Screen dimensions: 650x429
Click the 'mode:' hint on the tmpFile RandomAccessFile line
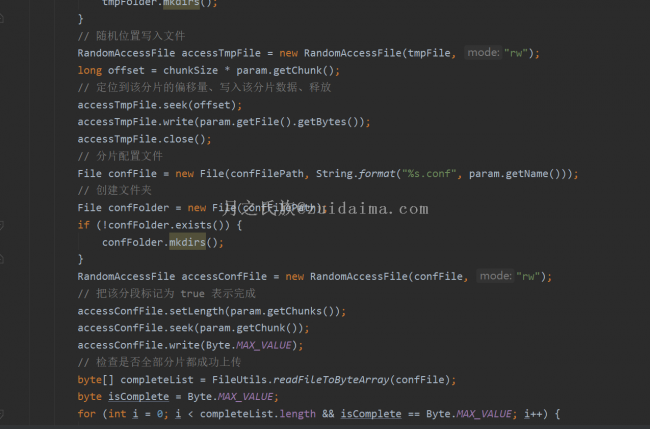(x=483, y=53)
